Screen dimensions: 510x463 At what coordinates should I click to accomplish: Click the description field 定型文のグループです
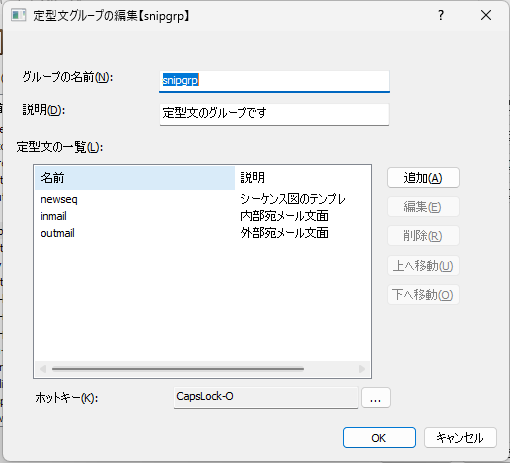pyautogui.click(x=274, y=114)
